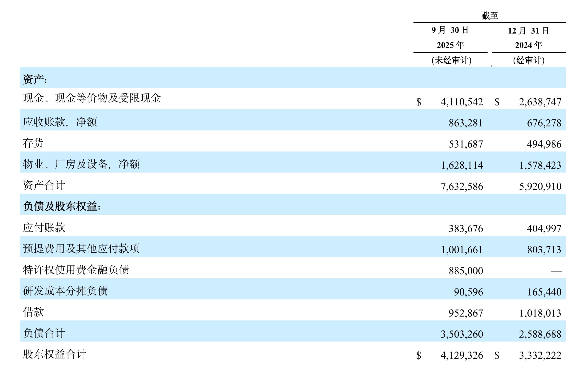This screenshot has width=588, height=378.
Task: Select the 资产 section heading
Action: pos(35,79)
